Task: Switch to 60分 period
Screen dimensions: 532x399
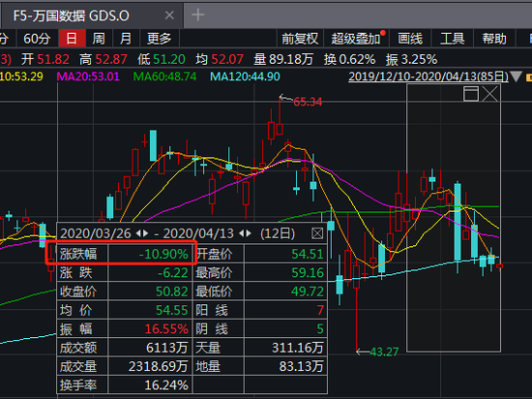Action: tap(37, 39)
